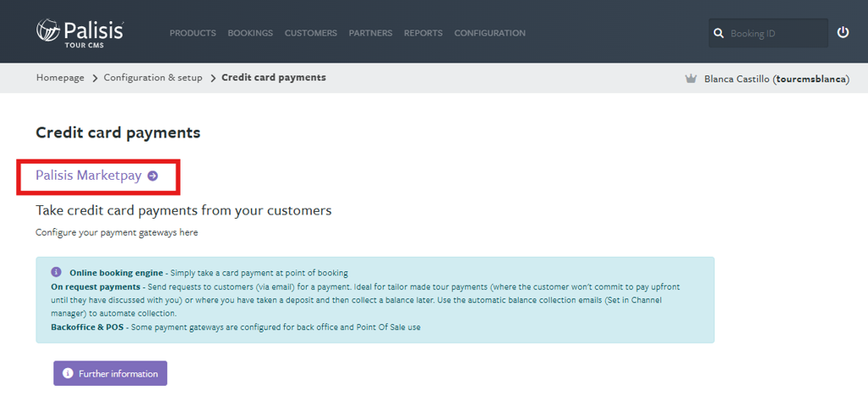The image size is (868, 407).
Task: Click 'Take credit card payments from your customers'
Action: pos(183,210)
